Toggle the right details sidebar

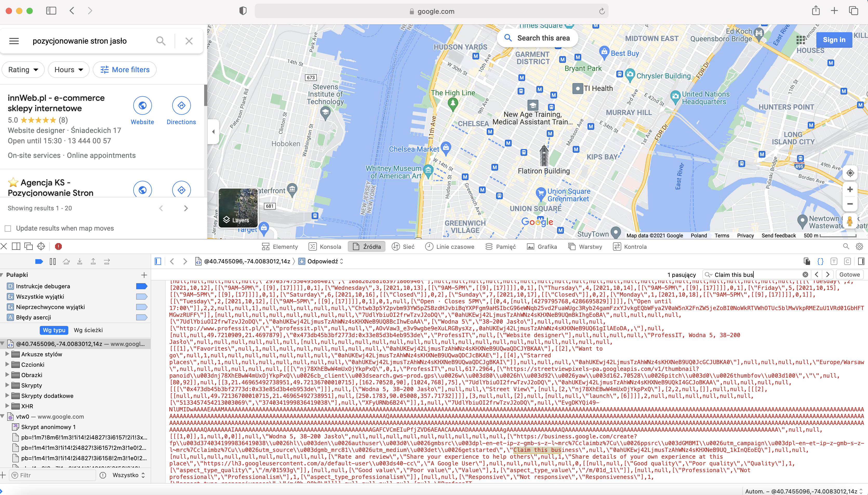861,261
